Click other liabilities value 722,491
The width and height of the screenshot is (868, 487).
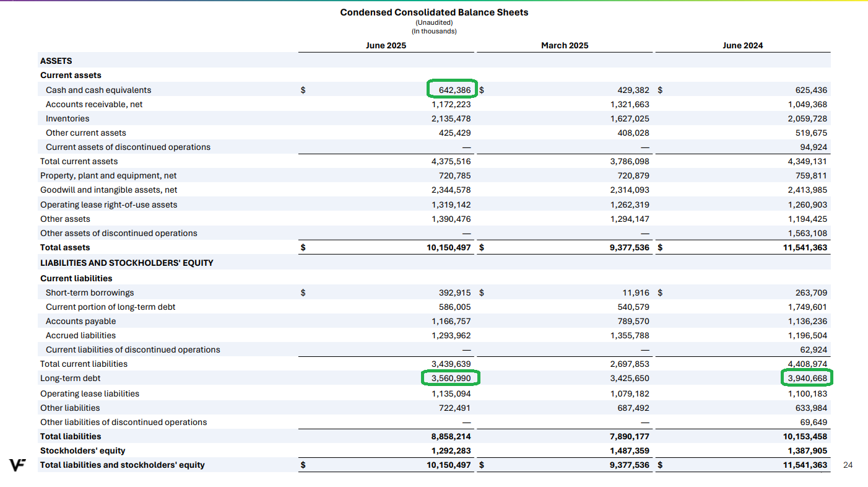455,408
